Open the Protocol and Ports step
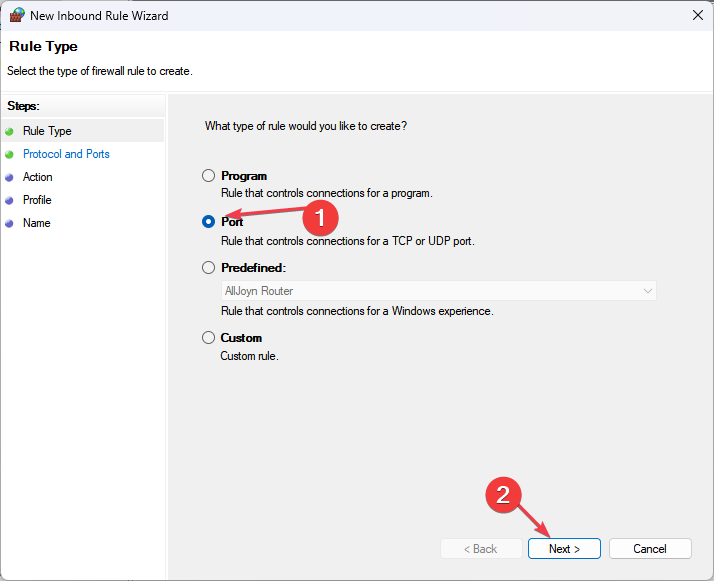The height and width of the screenshot is (581, 714). coord(66,154)
